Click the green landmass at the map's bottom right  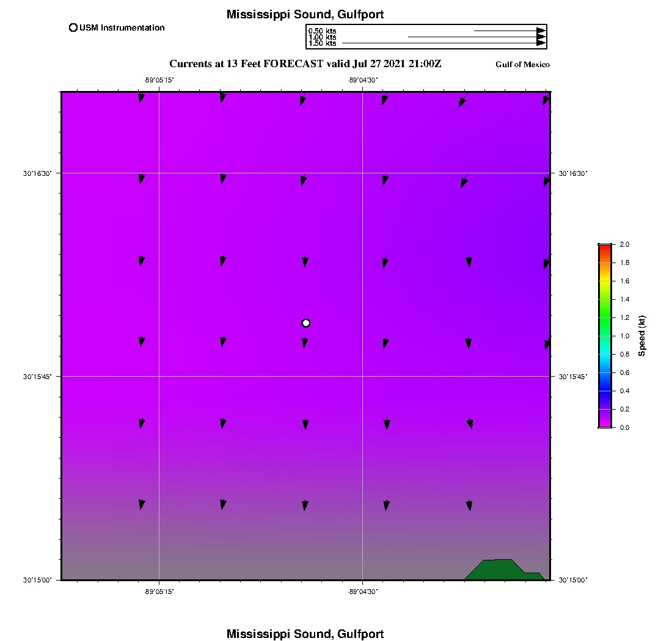(501, 569)
